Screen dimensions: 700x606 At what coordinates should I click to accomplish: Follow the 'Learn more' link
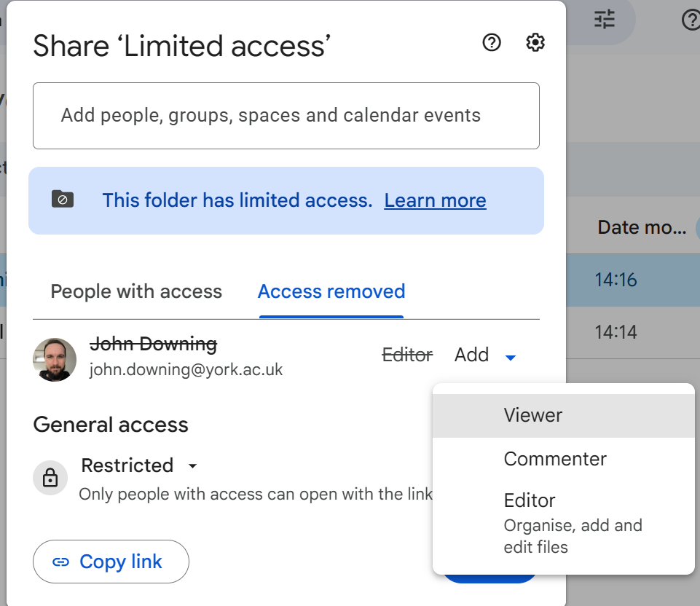click(x=435, y=200)
